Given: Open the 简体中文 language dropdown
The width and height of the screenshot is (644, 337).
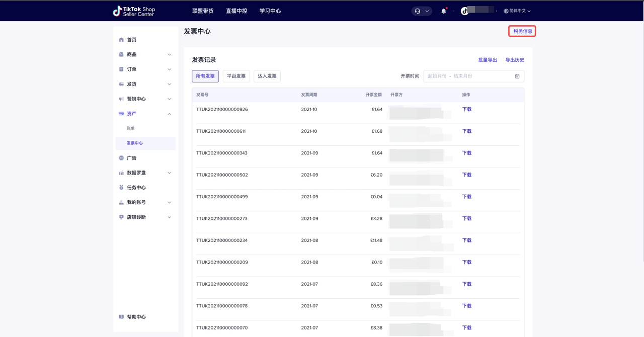Looking at the screenshot, I should [x=517, y=11].
